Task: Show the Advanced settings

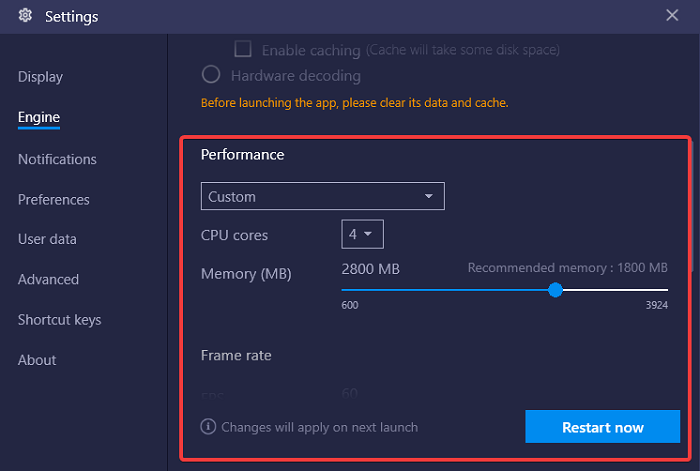Action: click(x=48, y=279)
